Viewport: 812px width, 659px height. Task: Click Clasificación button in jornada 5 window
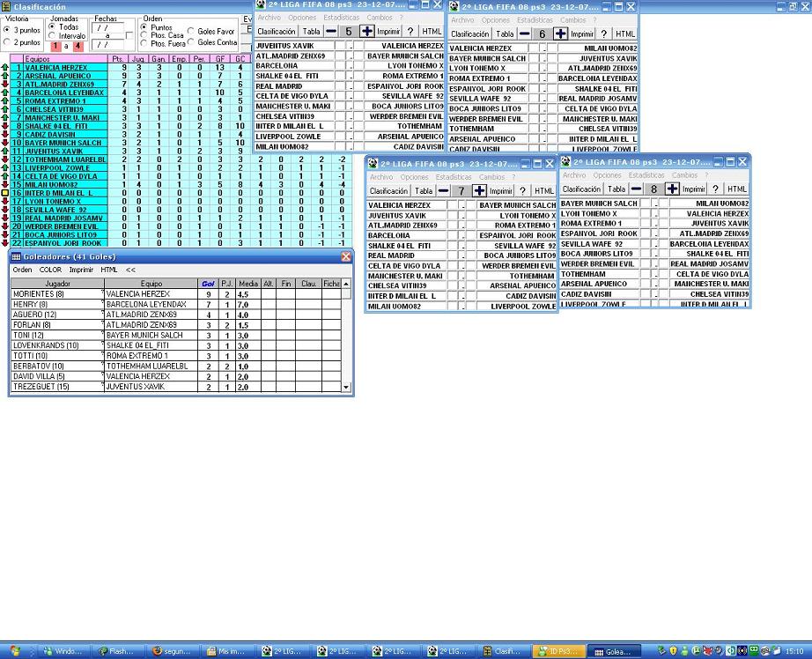[276, 32]
